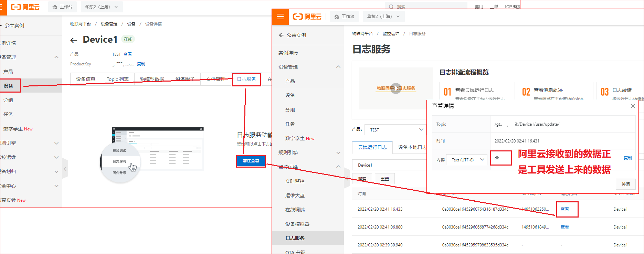Click the 关闭 button in the details dialog
644x254 pixels.
[625, 184]
